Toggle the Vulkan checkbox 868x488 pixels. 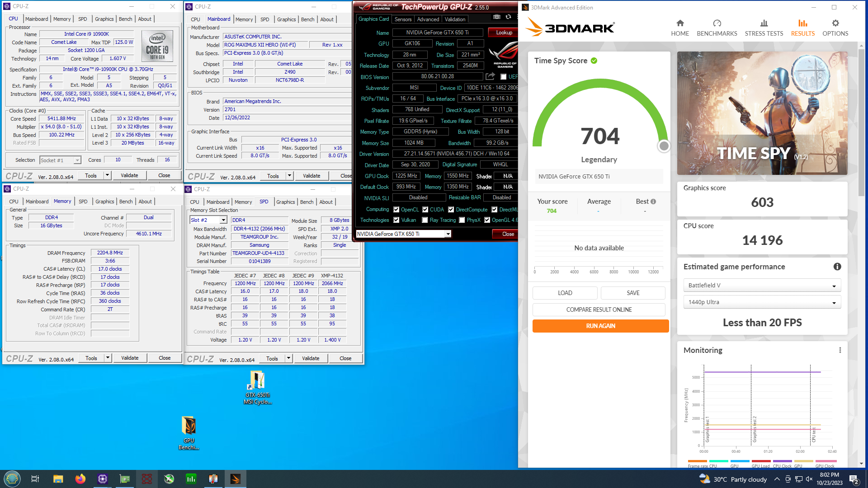(396, 220)
